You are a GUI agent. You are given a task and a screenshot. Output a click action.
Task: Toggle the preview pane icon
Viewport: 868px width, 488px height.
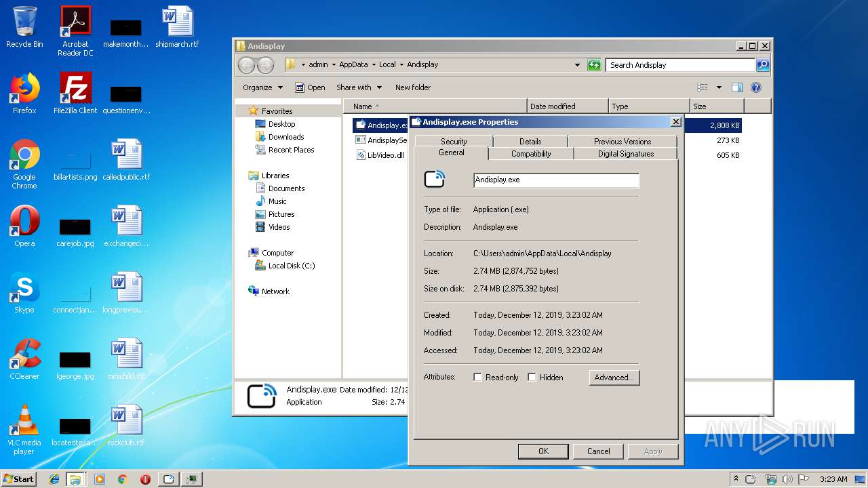[x=737, y=87]
